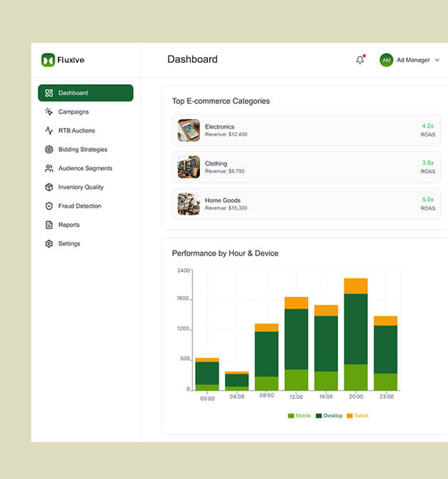The image size is (448, 479).
Task: Open RTB Auctions in the sidebar
Action: click(x=86, y=131)
